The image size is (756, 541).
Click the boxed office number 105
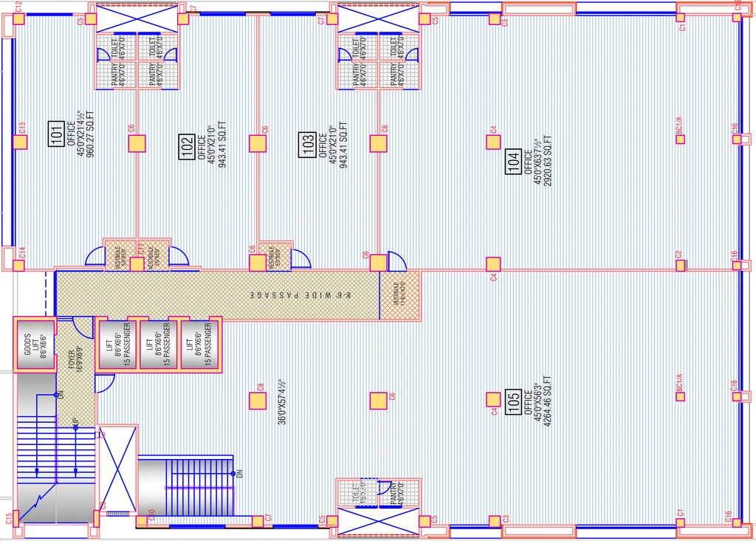(514, 402)
